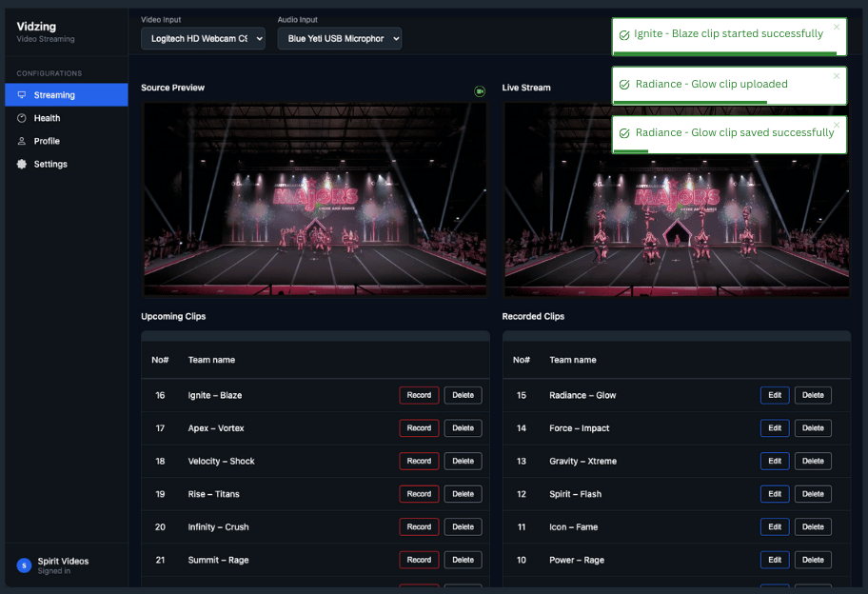Click the green camera icon above Source Preview
The height and width of the screenshot is (594, 868).
coord(480,91)
